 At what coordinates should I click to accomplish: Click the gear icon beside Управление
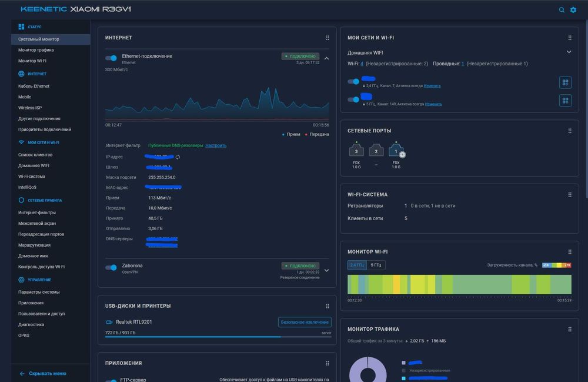point(21,280)
